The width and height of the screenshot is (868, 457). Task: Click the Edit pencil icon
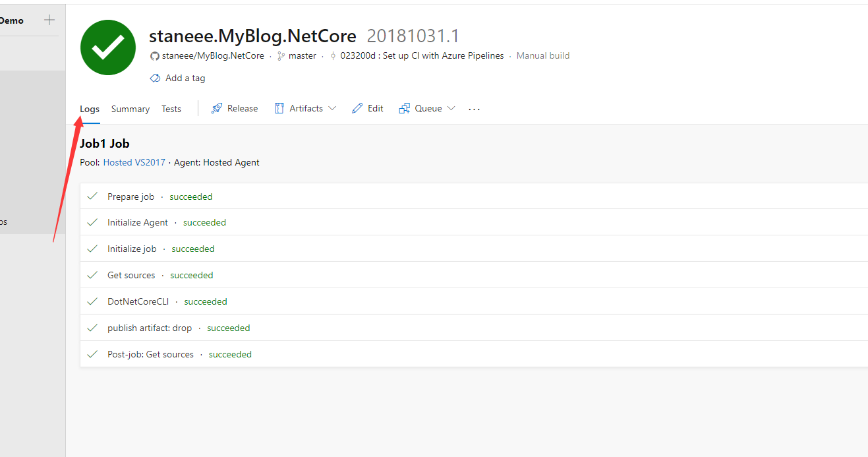(x=357, y=108)
